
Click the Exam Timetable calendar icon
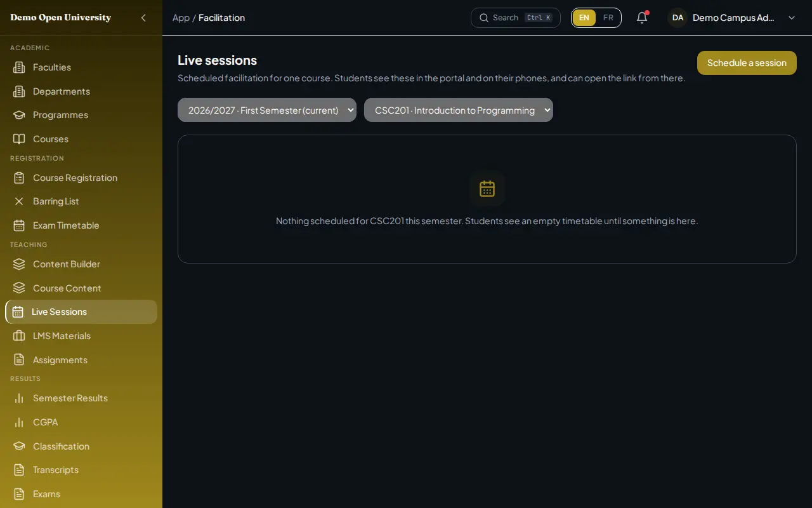point(19,225)
